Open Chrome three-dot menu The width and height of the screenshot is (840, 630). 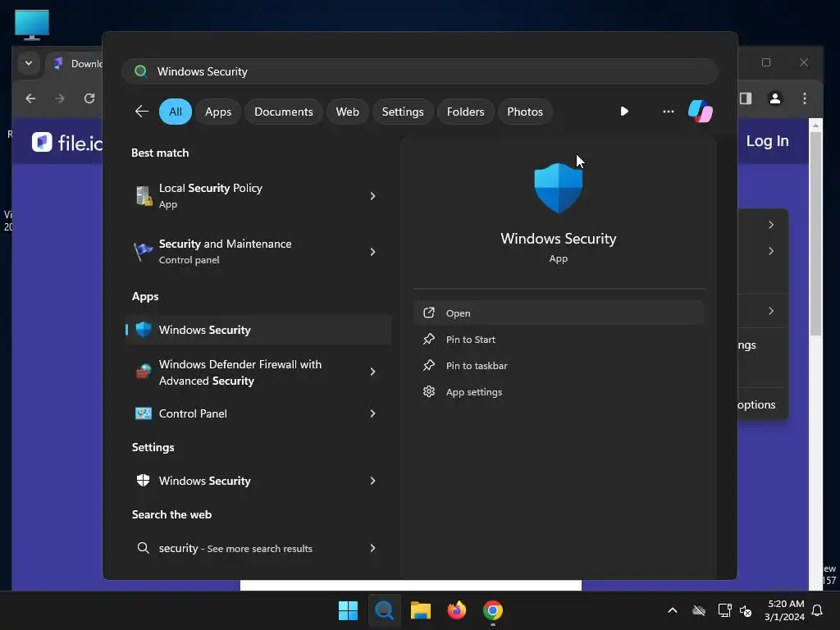coord(804,98)
